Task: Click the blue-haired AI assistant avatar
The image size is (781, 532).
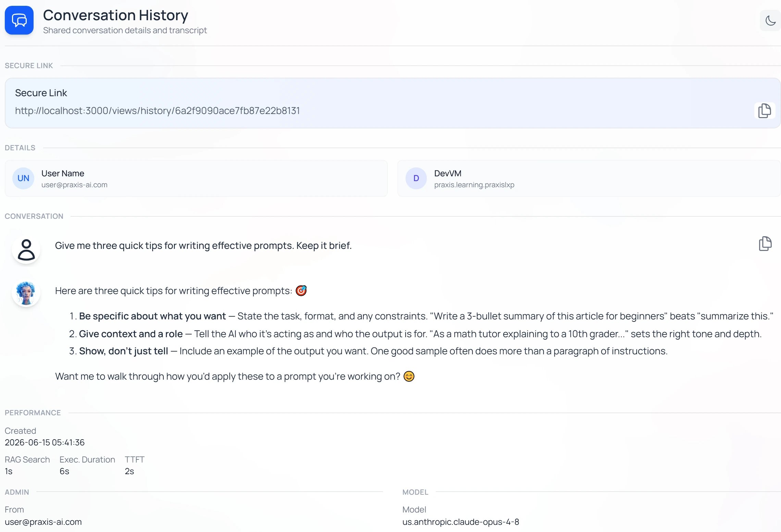Action: coord(26,293)
